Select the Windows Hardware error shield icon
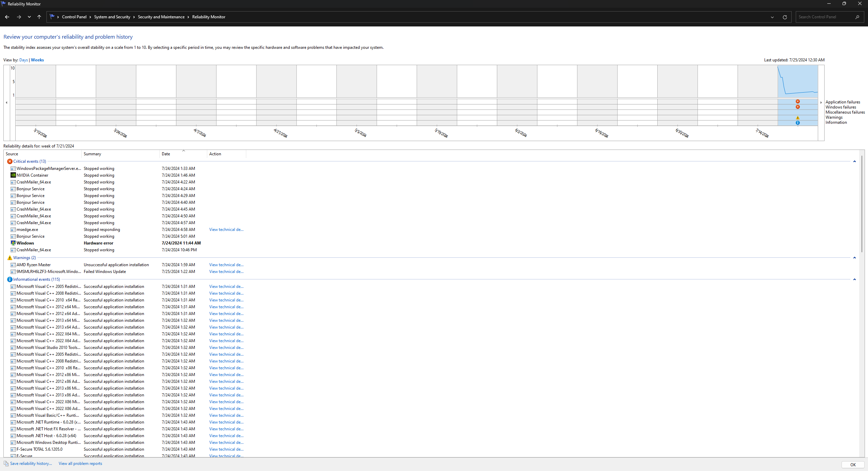 (13, 243)
